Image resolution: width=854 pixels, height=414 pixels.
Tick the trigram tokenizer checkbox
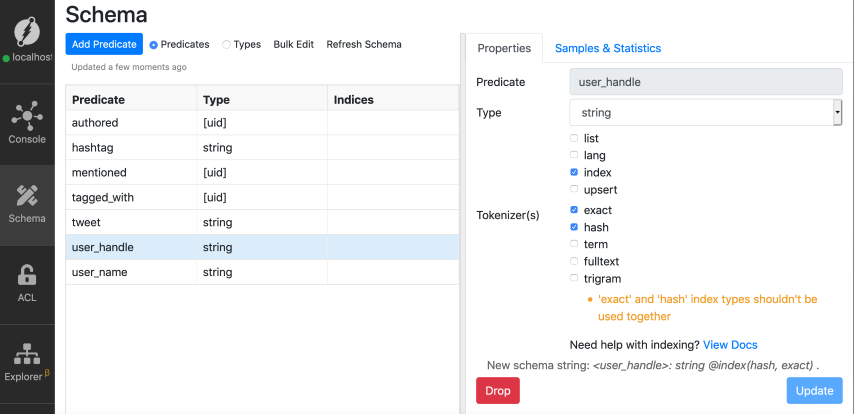[574, 279]
